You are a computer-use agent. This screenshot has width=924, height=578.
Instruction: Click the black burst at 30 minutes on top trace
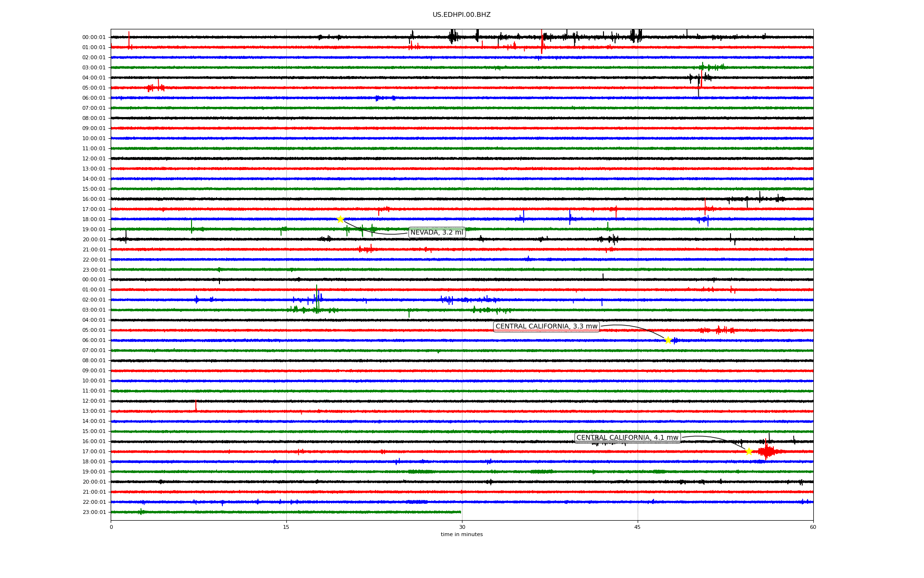(453, 37)
